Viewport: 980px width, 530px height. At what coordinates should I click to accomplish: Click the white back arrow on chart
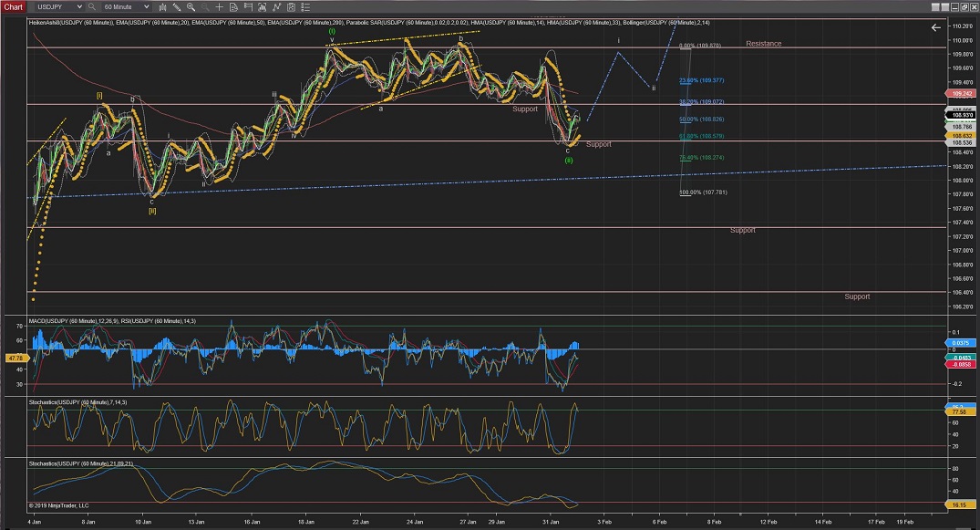coord(935,27)
